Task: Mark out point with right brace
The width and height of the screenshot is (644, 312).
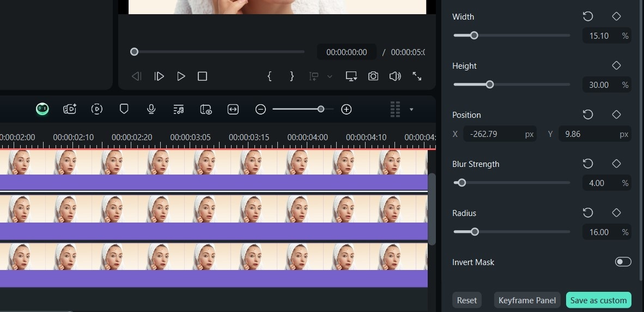Action: (x=291, y=76)
